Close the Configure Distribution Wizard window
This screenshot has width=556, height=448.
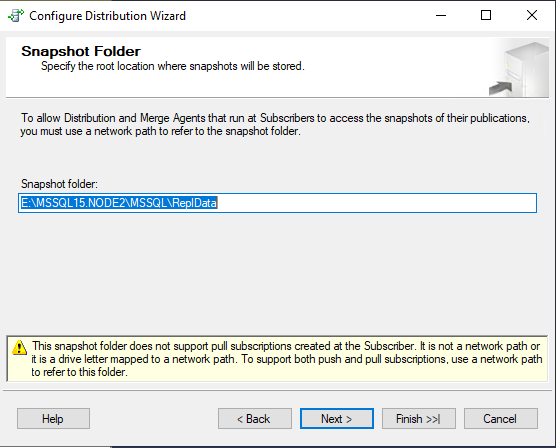point(532,15)
